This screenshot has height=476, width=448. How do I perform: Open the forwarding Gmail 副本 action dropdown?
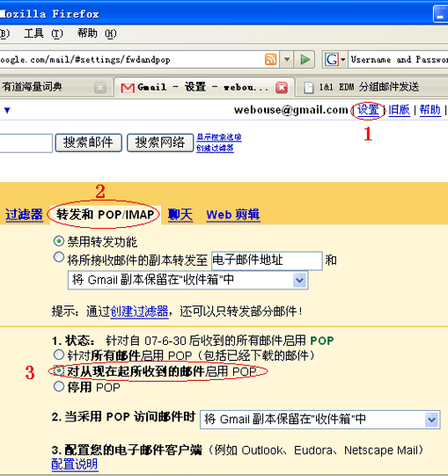(187, 280)
